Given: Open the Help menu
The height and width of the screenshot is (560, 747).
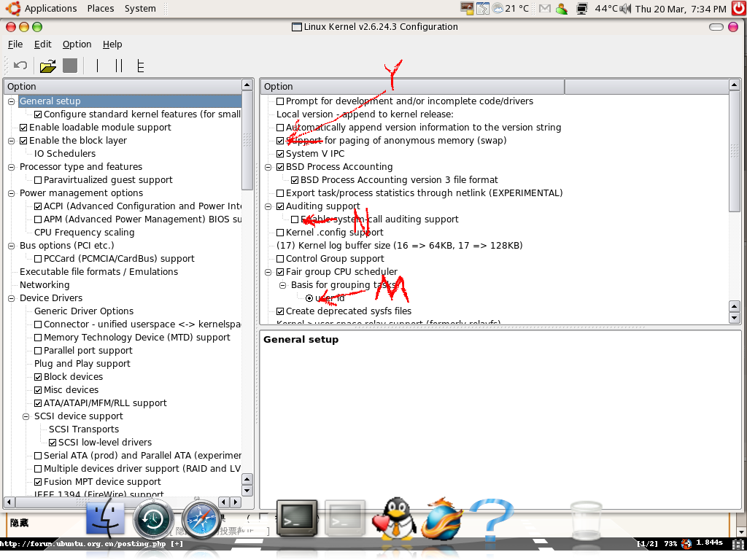Looking at the screenshot, I should click(x=112, y=44).
